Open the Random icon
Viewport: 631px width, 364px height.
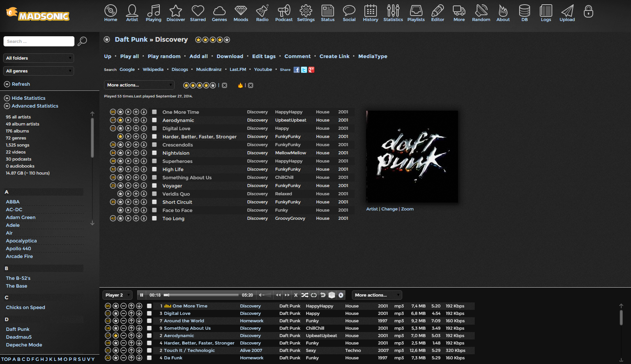pyautogui.click(x=481, y=11)
